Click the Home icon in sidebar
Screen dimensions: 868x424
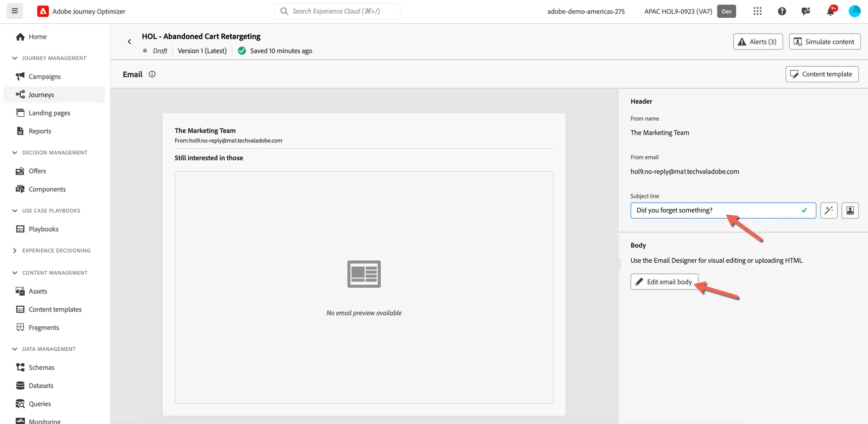pos(20,37)
